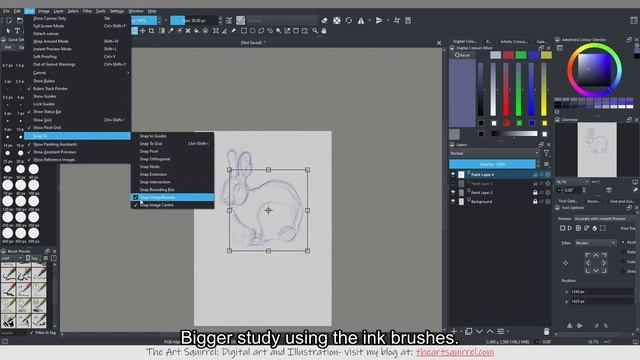Choose Snap Pixel in submenu

(172, 151)
